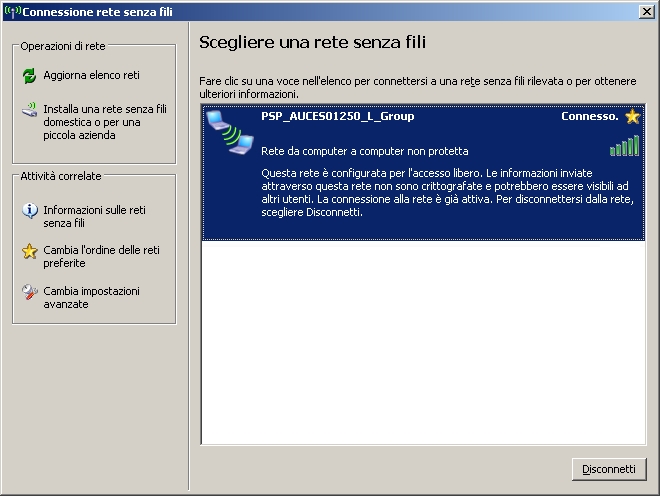Click the Disconnetti button
Image resolution: width=660 pixels, height=496 pixels.
click(609, 469)
